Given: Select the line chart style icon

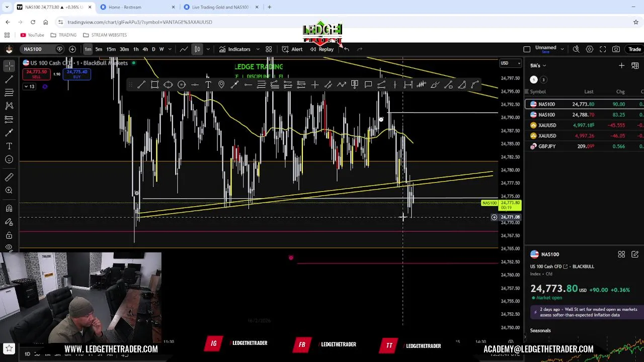Looking at the screenshot, I should [x=184, y=49].
